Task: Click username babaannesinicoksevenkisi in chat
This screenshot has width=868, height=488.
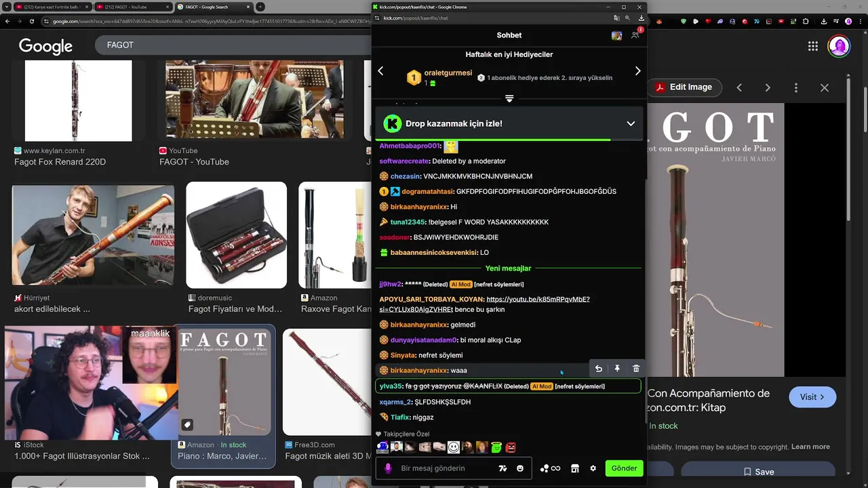Action: click(x=434, y=253)
